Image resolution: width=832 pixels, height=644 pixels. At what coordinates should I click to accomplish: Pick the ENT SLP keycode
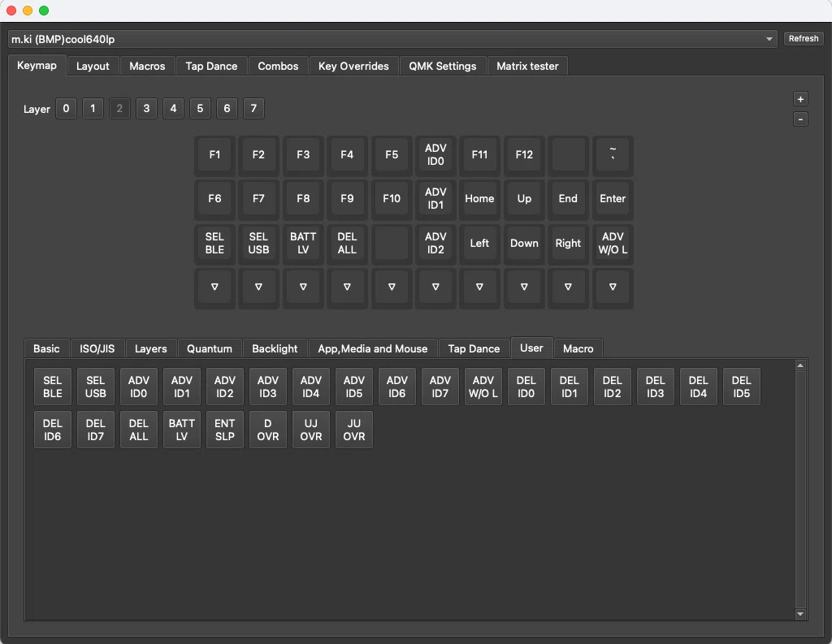coord(225,430)
